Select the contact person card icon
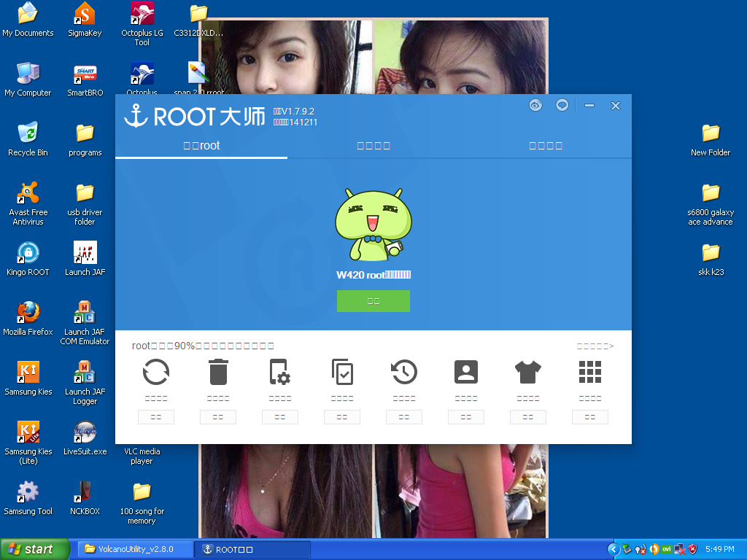The width and height of the screenshot is (747, 560). point(466,372)
